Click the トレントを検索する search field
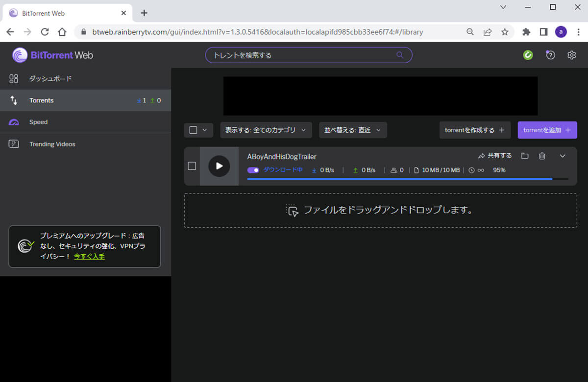This screenshot has width=588, height=382. coord(309,55)
